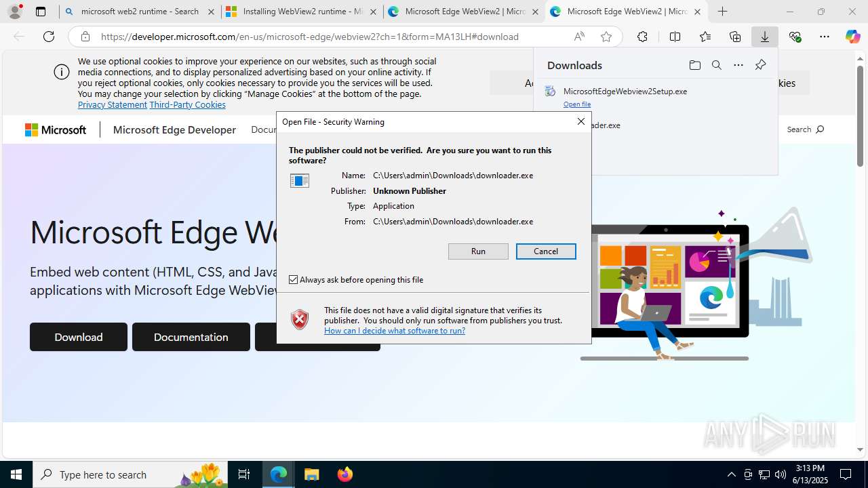
Task: Switch to third Microsoft Edge WebView2 tab
Action: click(x=465, y=12)
